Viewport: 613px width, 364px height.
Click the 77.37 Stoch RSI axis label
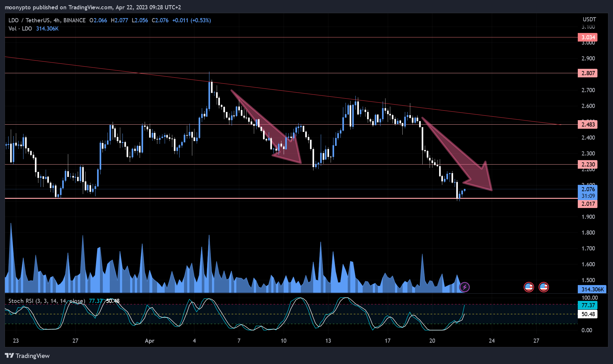point(588,305)
